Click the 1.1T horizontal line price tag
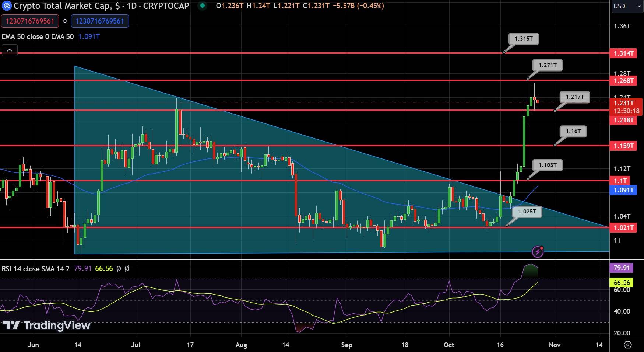 click(x=620, y=181)
